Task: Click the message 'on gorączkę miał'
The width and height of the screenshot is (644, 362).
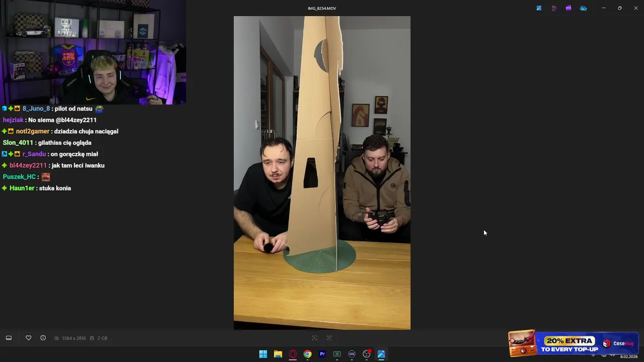Action: click(x=74, y=154)
